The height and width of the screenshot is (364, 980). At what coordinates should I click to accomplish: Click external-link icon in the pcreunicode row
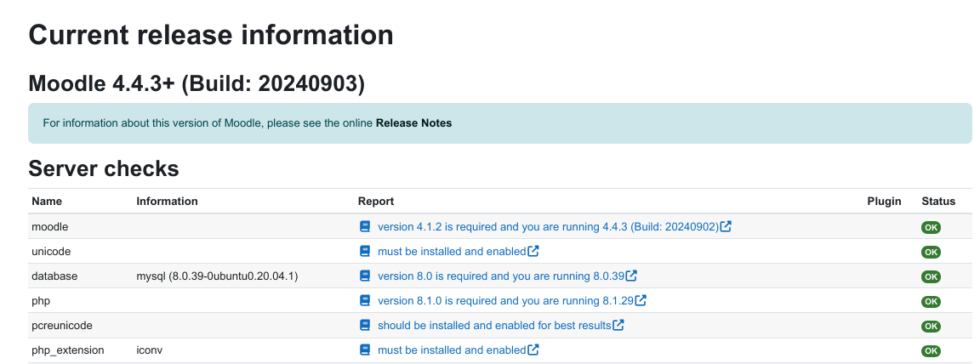tap(618, 325)
